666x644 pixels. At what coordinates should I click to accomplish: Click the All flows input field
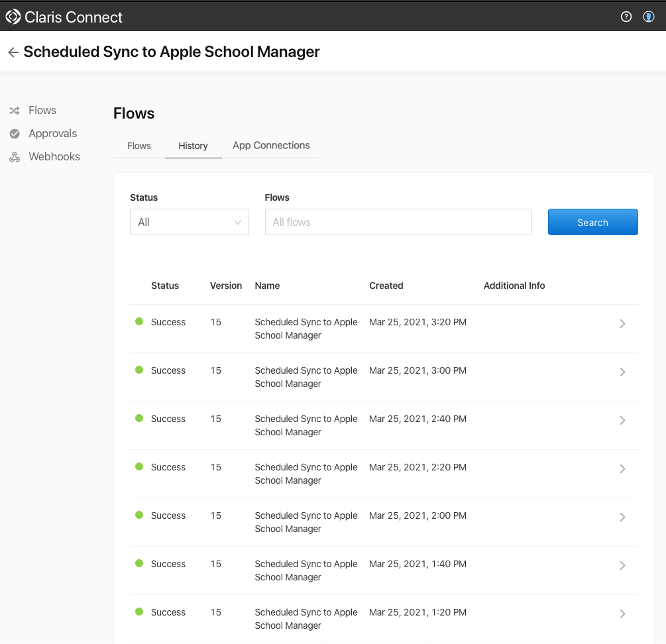(398, 222)
